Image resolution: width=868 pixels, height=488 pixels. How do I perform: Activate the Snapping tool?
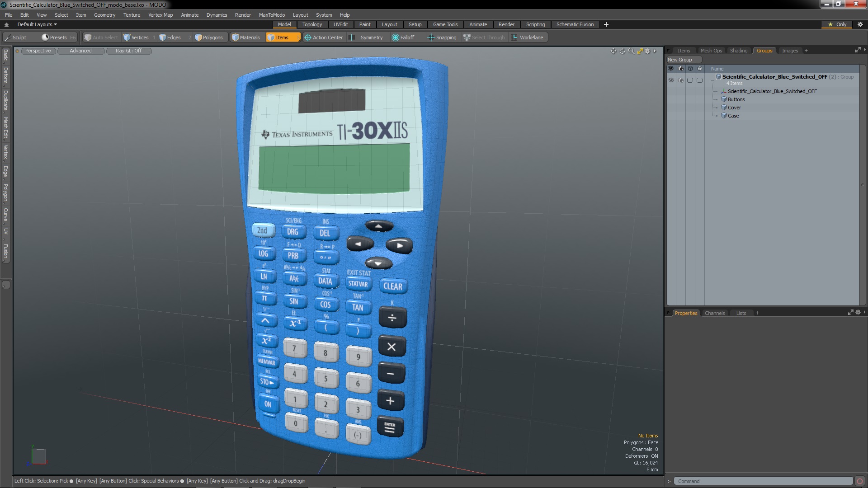pyautogui.click(x=442, y=38)
